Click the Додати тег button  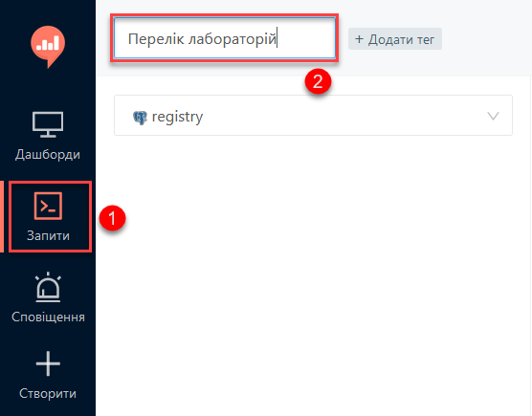coord(395,39)
